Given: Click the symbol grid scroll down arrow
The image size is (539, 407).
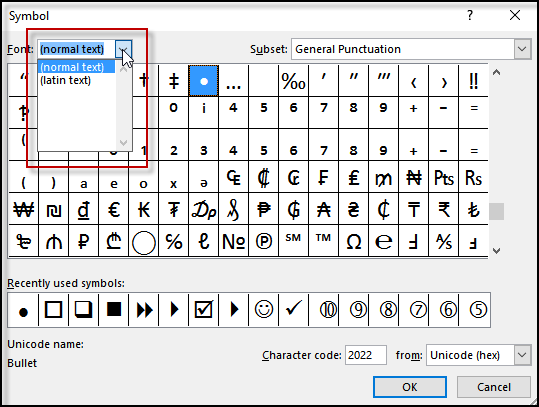Looking at the screenshot, I should coord(496,251).
